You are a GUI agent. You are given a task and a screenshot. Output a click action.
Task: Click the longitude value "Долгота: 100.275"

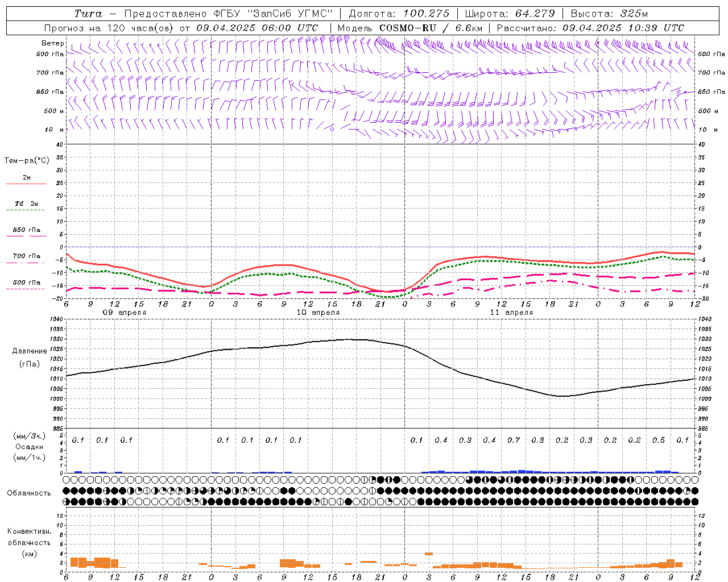(x=399, y=14)
